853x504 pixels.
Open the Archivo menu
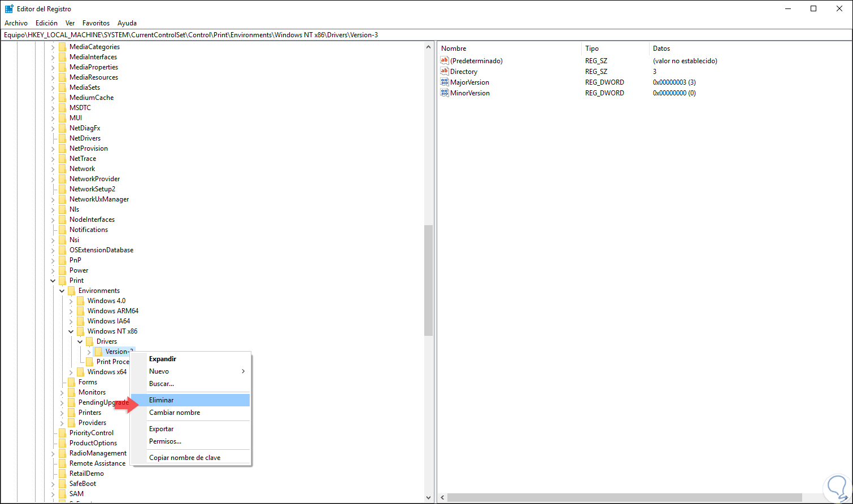16,23
